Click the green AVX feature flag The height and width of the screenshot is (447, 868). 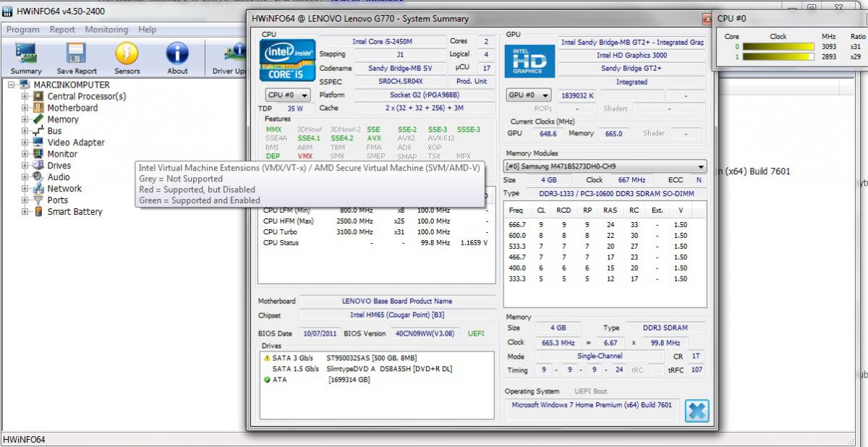coord(374,138)
